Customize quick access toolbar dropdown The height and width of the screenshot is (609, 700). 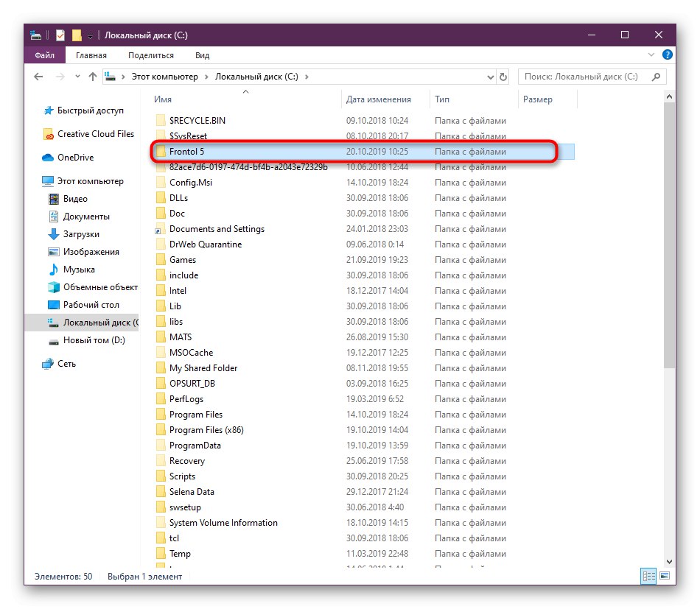coord(90,36)
